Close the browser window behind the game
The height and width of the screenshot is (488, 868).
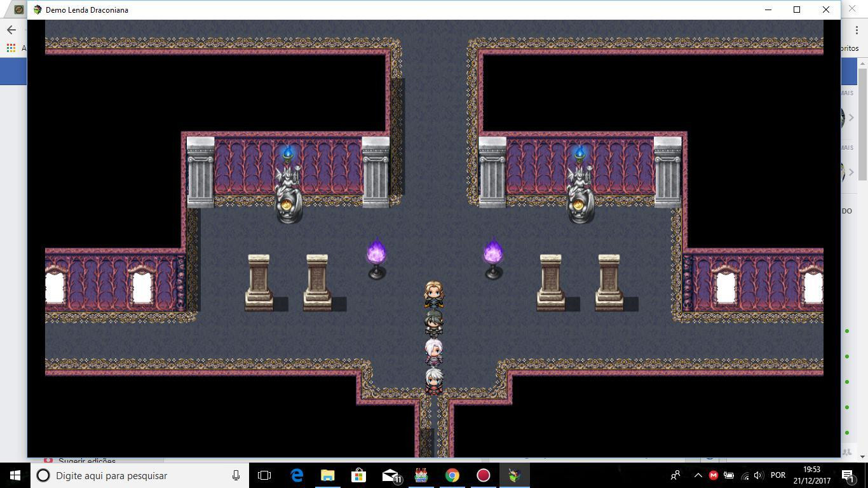[x=852, y=9]
